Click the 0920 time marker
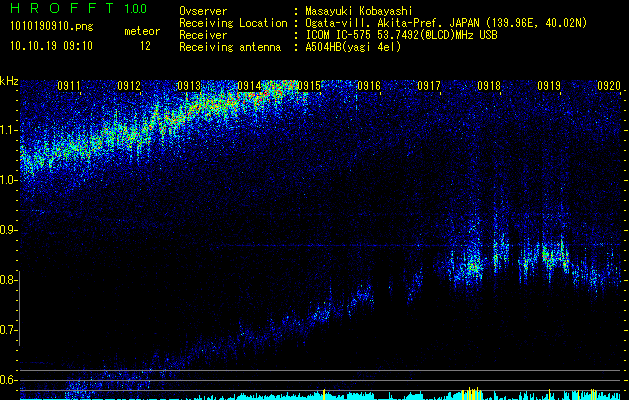 tap(609, 86)
